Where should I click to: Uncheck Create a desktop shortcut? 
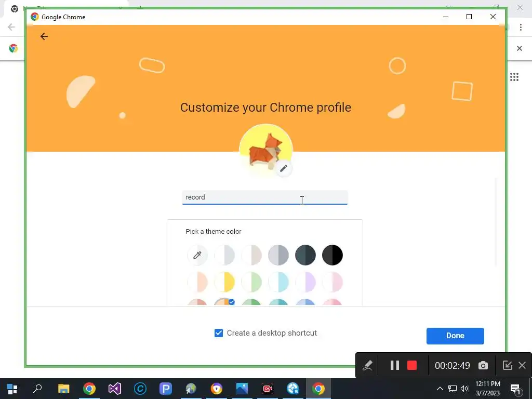click(x=219, y=333)
